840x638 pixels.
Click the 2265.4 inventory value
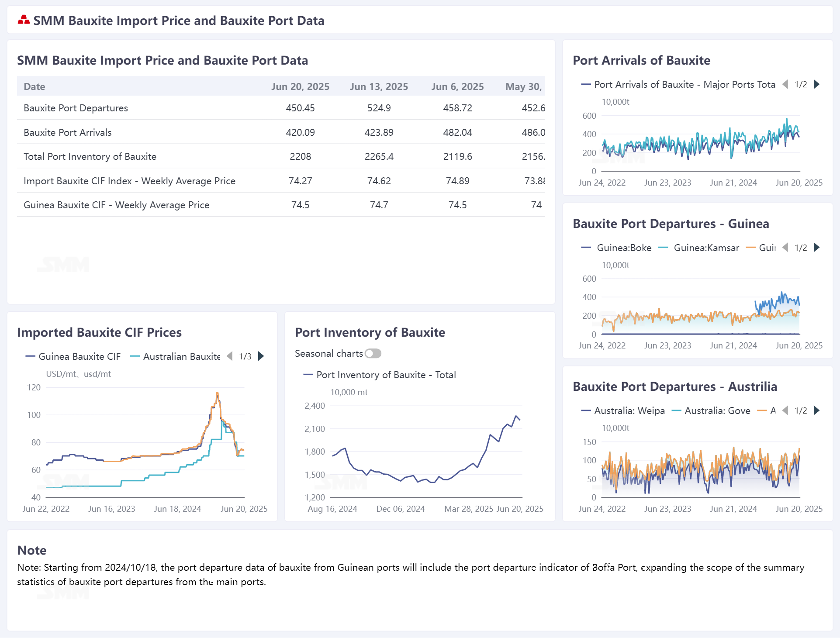pos(379,156)
